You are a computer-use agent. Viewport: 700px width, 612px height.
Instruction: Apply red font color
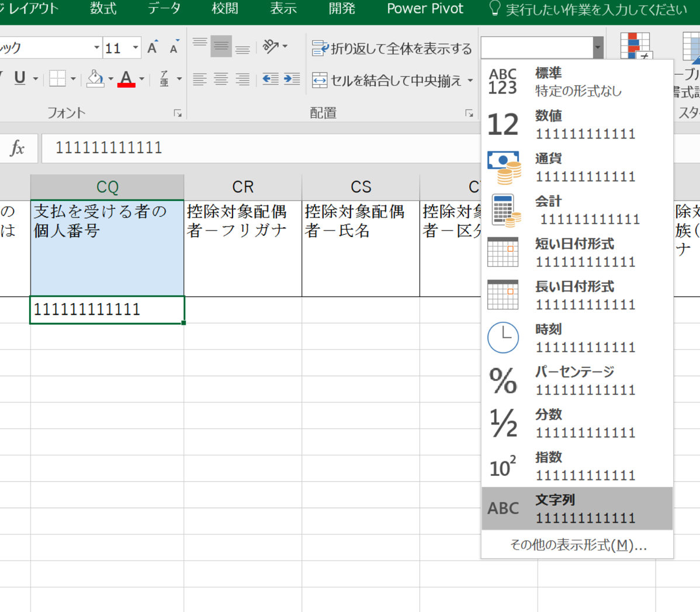(126, 78)
